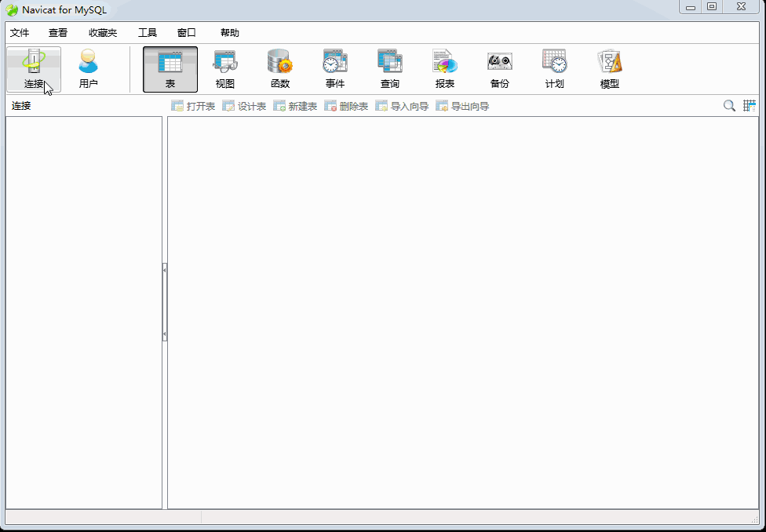Maximize the Navicat window
Viewport: 766px width, 532px height.
[x=713, y=6]
